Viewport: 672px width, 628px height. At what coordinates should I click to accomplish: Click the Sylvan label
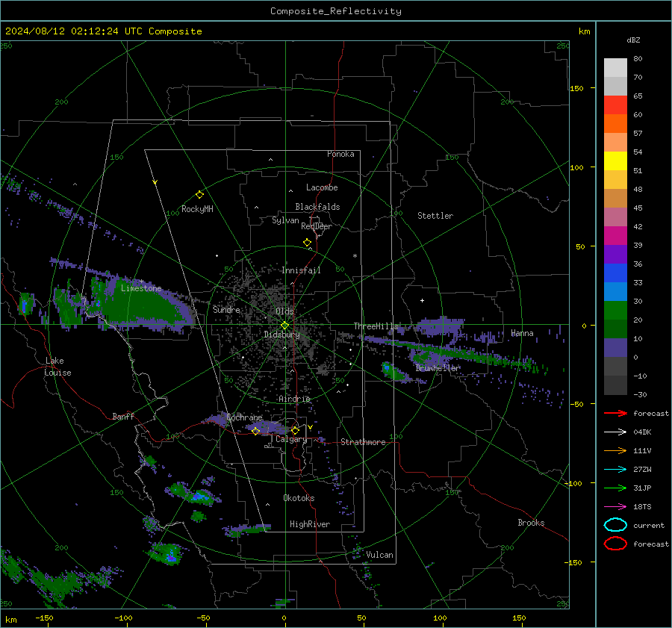pos(285,220)
